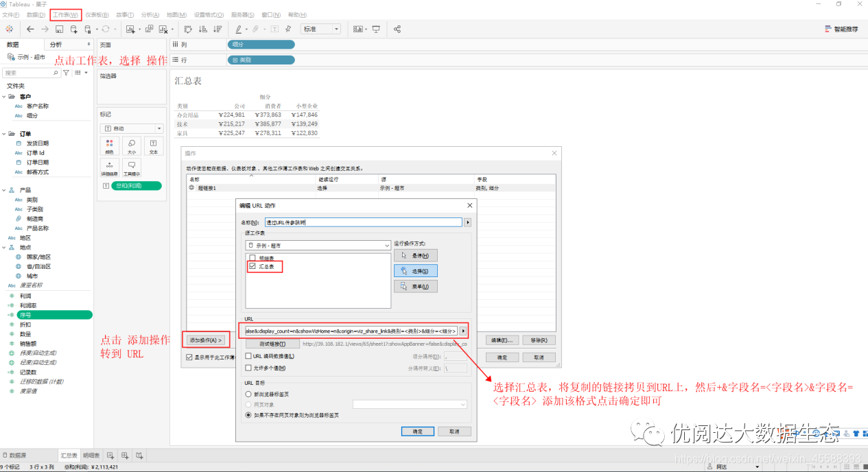Screen dimensions: 868x472
Task: Click the add new data source icon
Action: (x=74, y=29)
